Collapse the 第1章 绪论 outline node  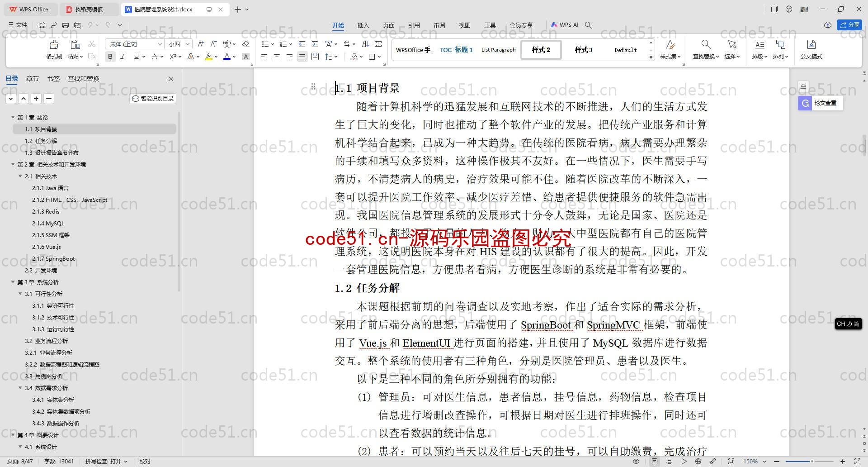pos(13,117)
